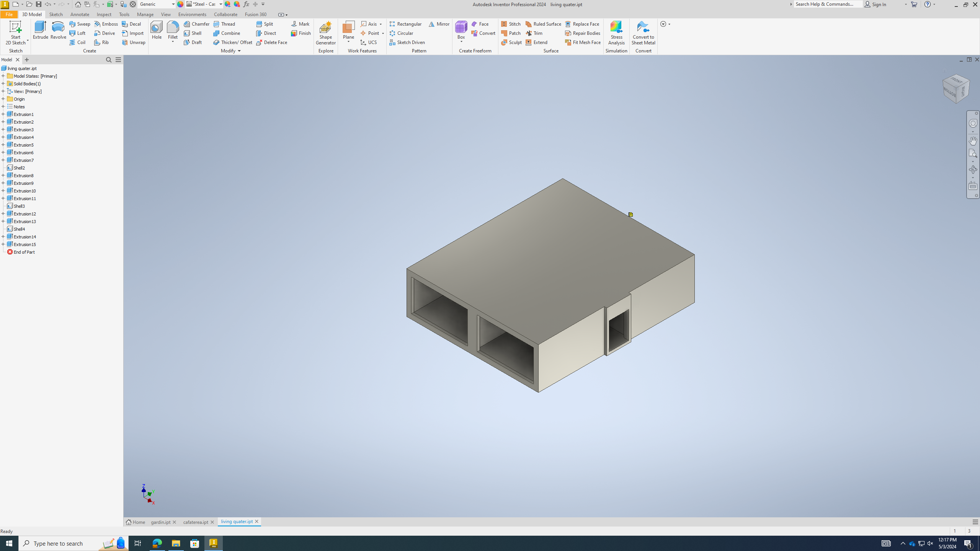Open Stress Analysis simulation
This screenshot has width=980, height=551.
(x=616, y=33)
